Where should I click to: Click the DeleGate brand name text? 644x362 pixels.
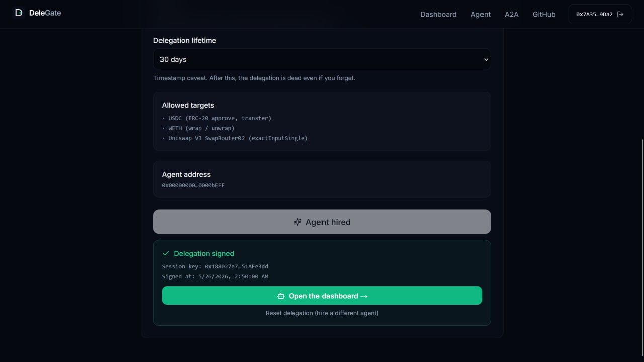45,13
